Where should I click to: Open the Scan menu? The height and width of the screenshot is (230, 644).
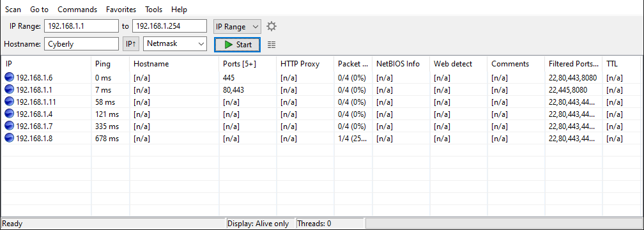coord(13,10)
